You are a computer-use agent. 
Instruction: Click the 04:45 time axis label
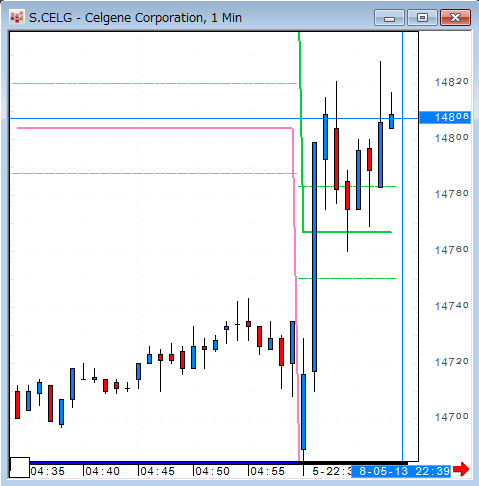(x=157, y=471)
